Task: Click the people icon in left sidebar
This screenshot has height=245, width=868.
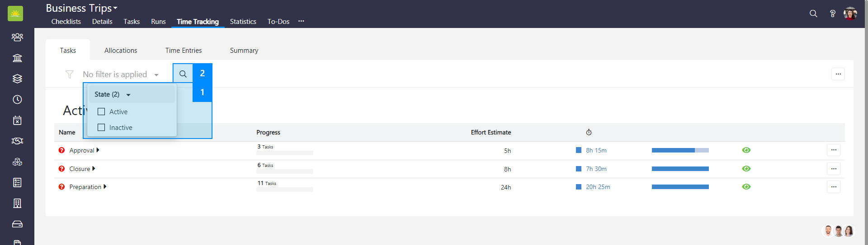Action: tap(17, 37)
